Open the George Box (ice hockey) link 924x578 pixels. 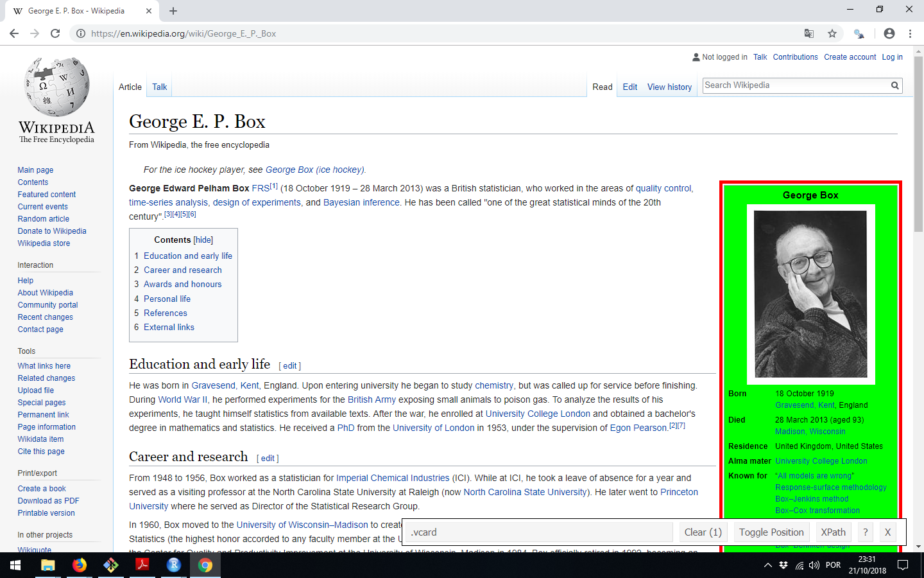(x=315, y=170)
